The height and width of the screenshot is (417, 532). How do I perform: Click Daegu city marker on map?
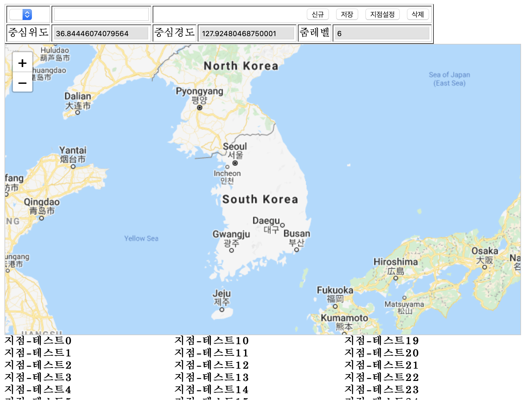(x=282, y=225)
